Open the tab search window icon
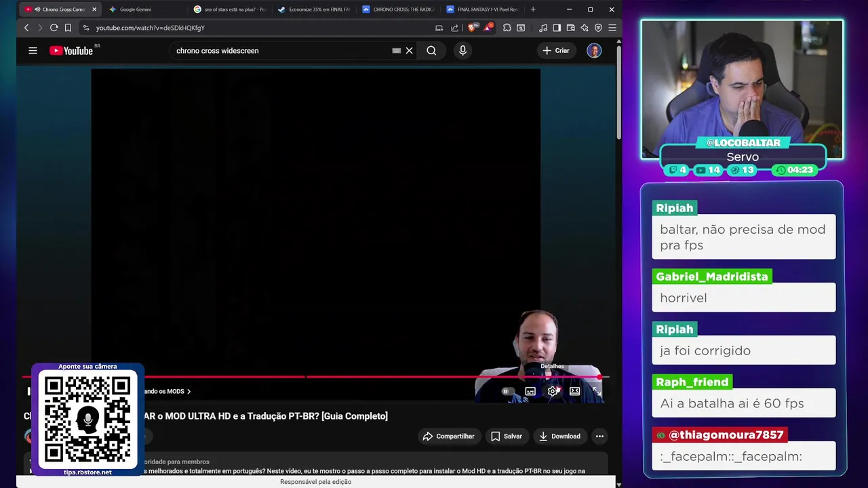 tap(520, 28)
